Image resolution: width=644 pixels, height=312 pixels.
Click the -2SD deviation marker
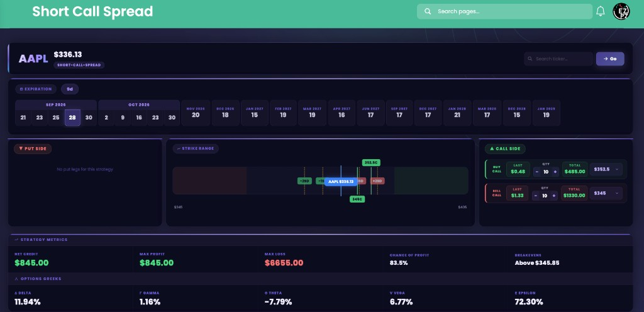(304, 181)
